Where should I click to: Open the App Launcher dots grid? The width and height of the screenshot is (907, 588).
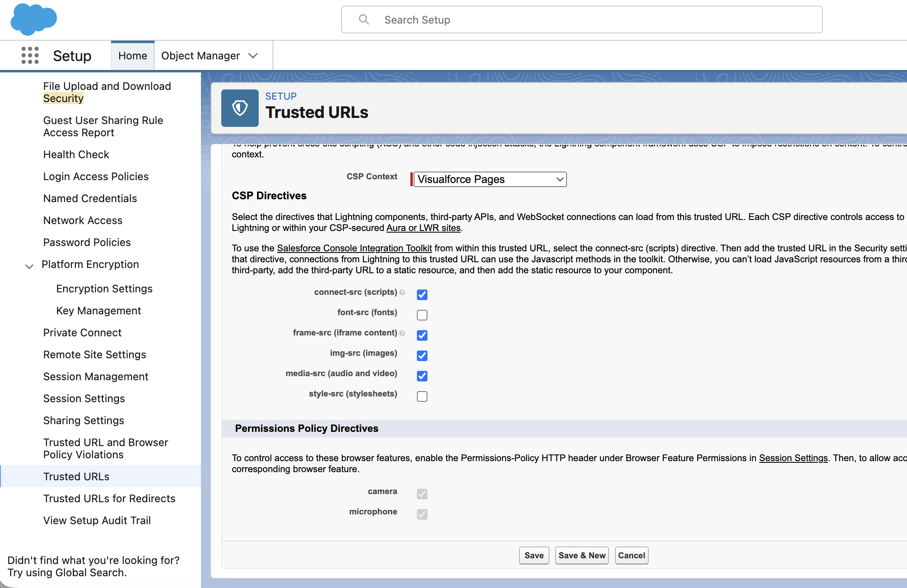[30, 55]
